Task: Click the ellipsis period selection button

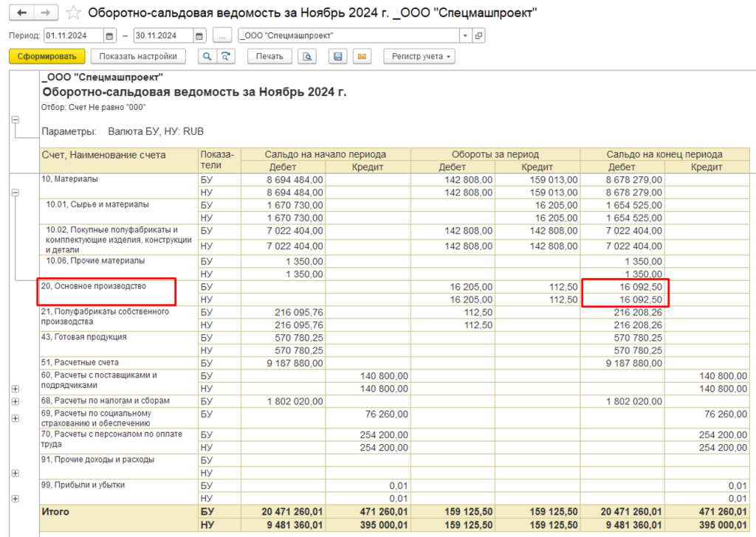Action: pos(221,35)
